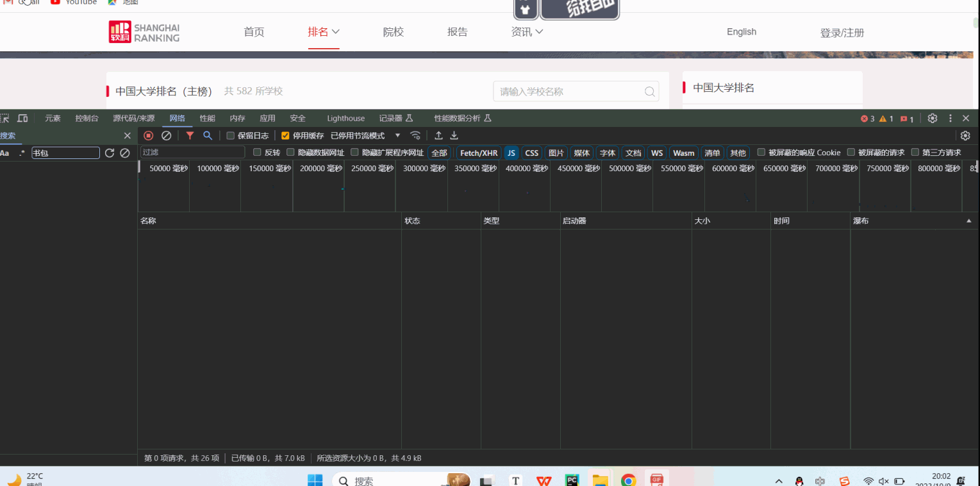The height and width of the screenshot is (486, 980).
Task: Check the 隐藏扩展程序网址 checkbox
Action: tap(355, 153)
